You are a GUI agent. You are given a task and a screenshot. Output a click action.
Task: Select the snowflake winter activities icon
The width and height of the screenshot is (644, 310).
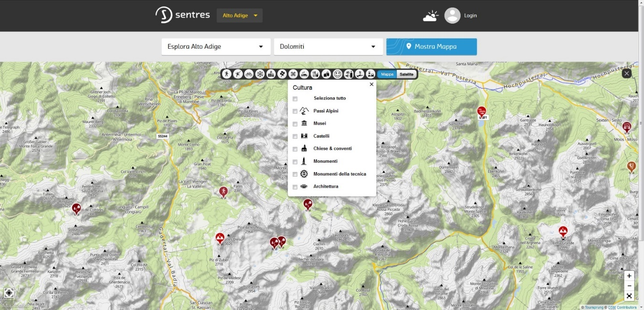(260, 74)
